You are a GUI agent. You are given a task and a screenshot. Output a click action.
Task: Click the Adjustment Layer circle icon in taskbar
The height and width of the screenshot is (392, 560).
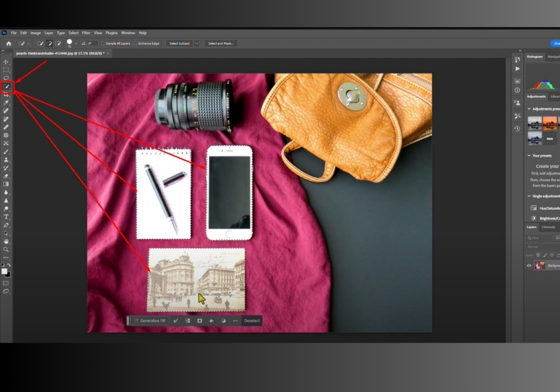click(x=223, y=321)
